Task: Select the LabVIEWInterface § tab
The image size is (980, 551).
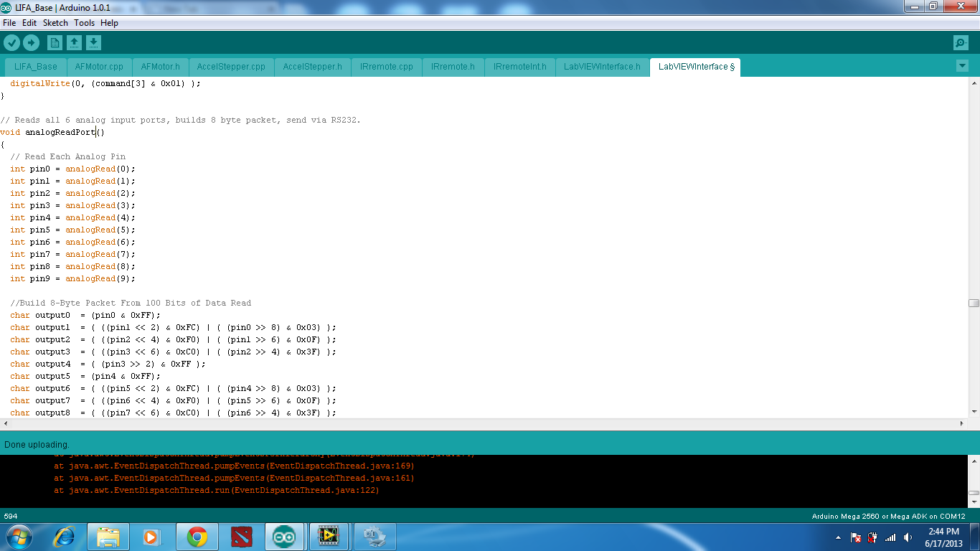Action: [695, 67]
